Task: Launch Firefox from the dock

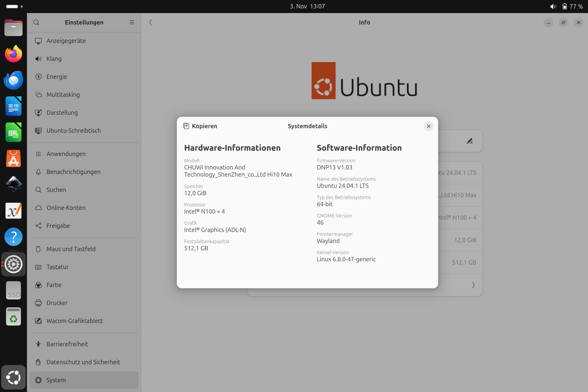Action: [x=13, y=54]
